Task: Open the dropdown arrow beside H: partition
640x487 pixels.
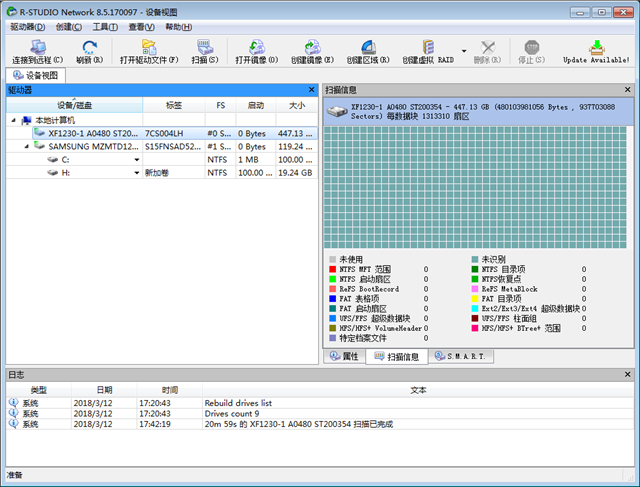Action: click(x=137, y=173)
